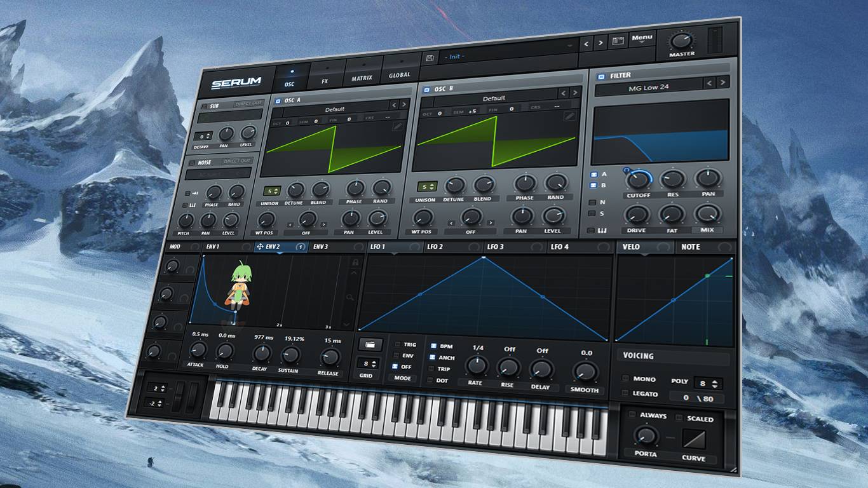
Task: Click the Serum logo
Action: tap(236, 82)
